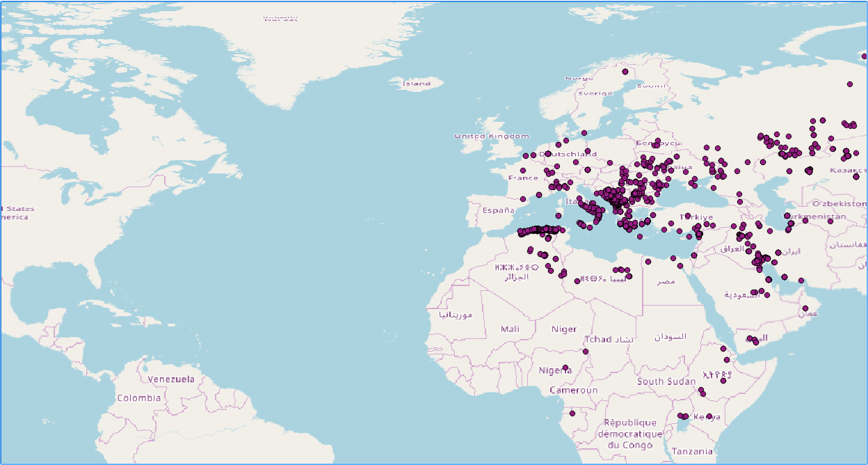
Task: Click the Niger country label
Action: (564, 329)
